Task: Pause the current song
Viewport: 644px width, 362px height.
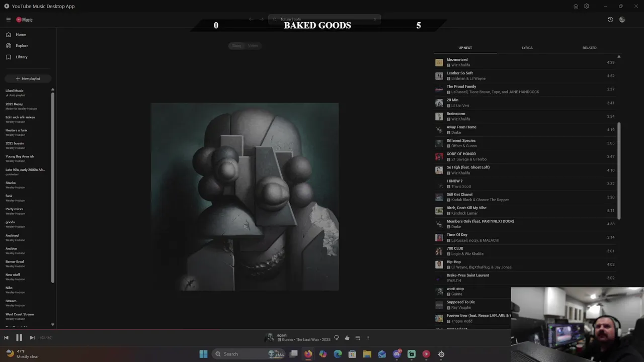Action: pyautogui.click(x=19, y=338)
